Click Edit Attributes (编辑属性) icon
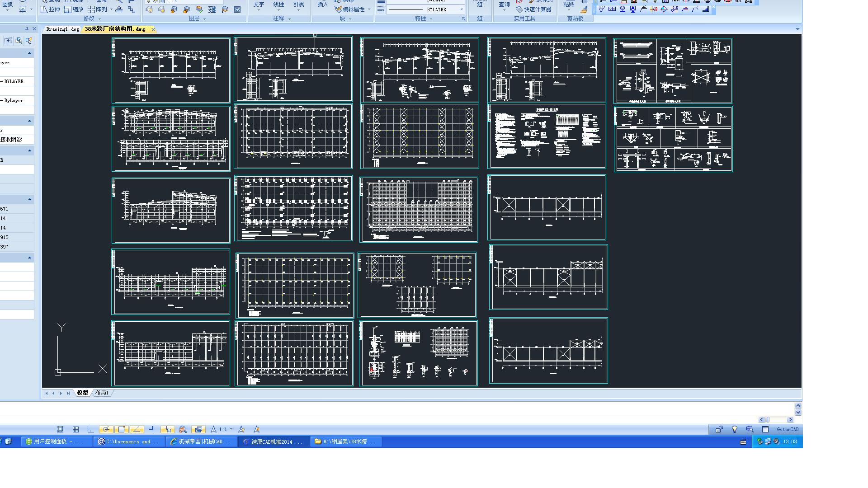Viewport: 868px width, 488px height. [x=338, y=9]
